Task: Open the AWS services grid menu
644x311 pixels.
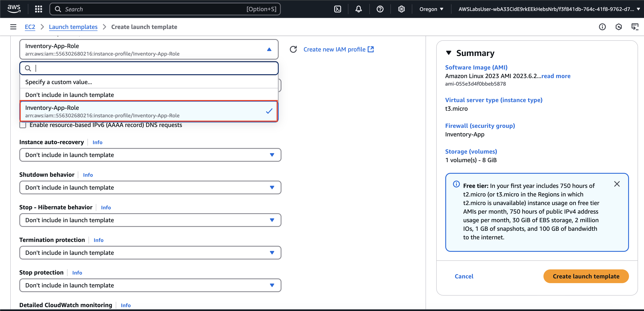Action: click(x=38, y=9)
